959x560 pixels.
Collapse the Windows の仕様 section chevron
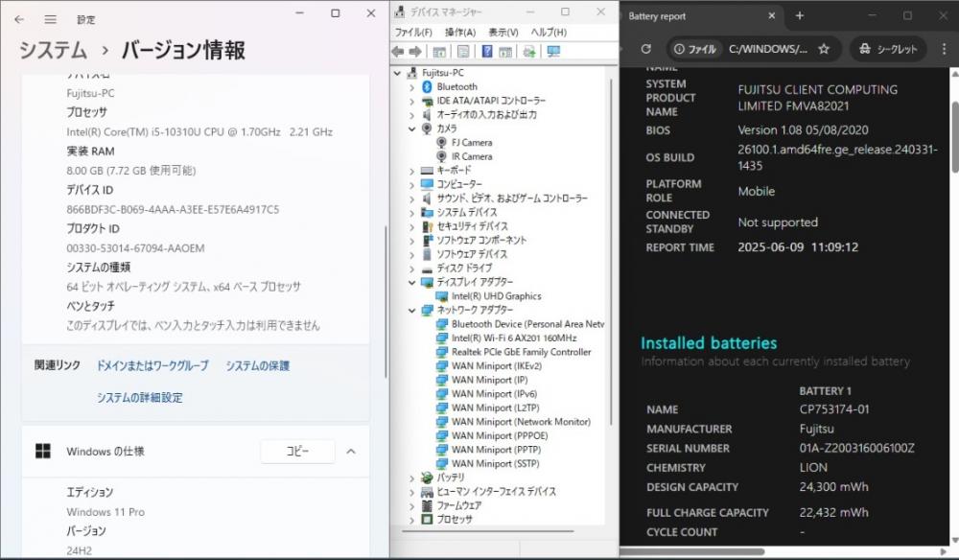click(351, 452)
